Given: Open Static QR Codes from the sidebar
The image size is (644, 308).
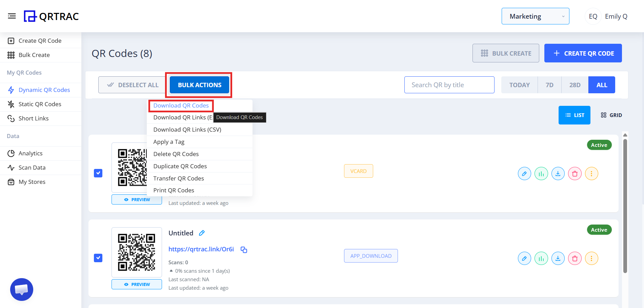Looking at the screenshot, I should [40, 104].
